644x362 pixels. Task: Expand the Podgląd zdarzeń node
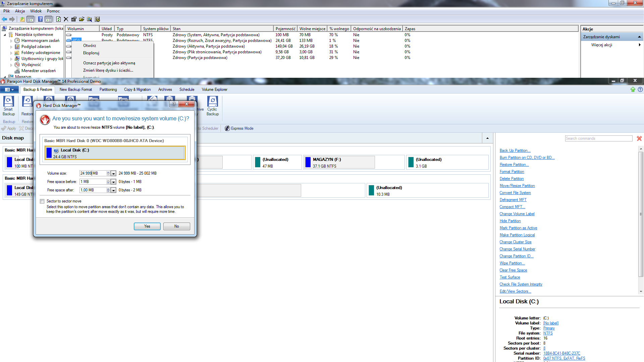click(11, 47)
